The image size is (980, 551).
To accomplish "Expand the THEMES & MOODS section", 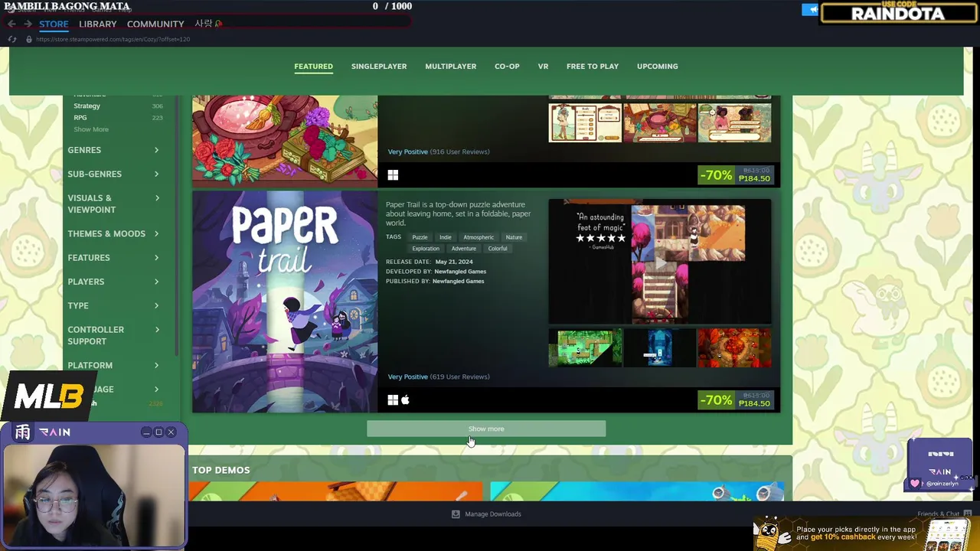I will click(x=113, y=233).
